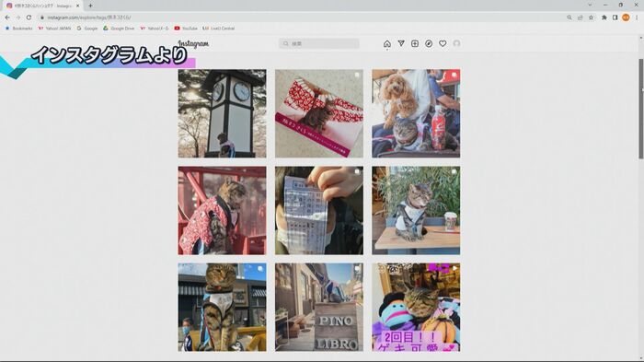This screenshot has width=644, height=362.
Task: Open clock tower cherry blossom photo
Action: [x=223, y=113]
